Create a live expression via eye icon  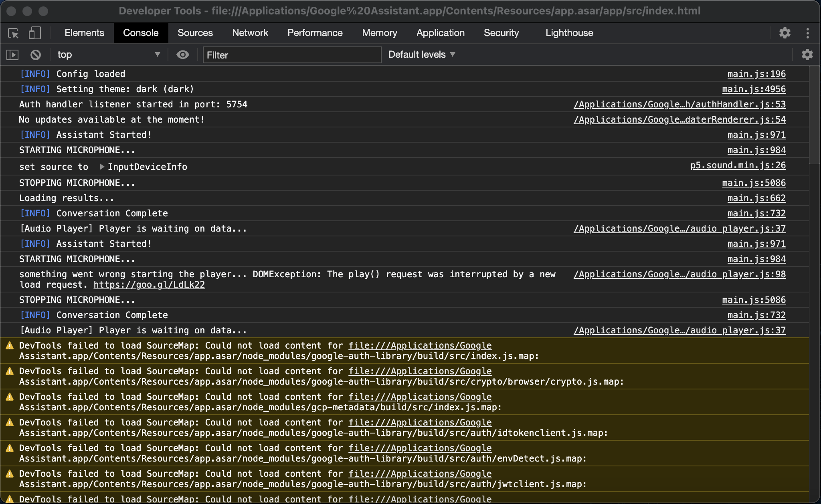tap(182, 54)
